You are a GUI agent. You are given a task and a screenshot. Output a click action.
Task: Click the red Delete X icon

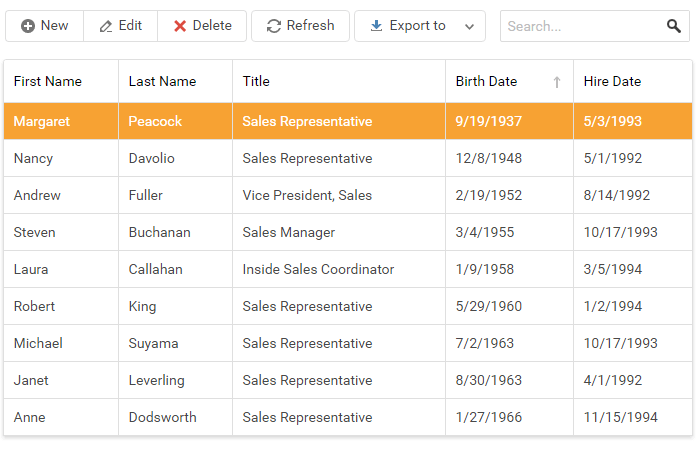[x=180, y=26]
